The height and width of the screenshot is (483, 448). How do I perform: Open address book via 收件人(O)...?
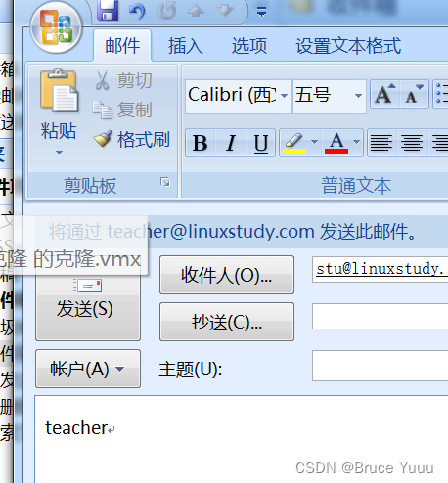227,275
